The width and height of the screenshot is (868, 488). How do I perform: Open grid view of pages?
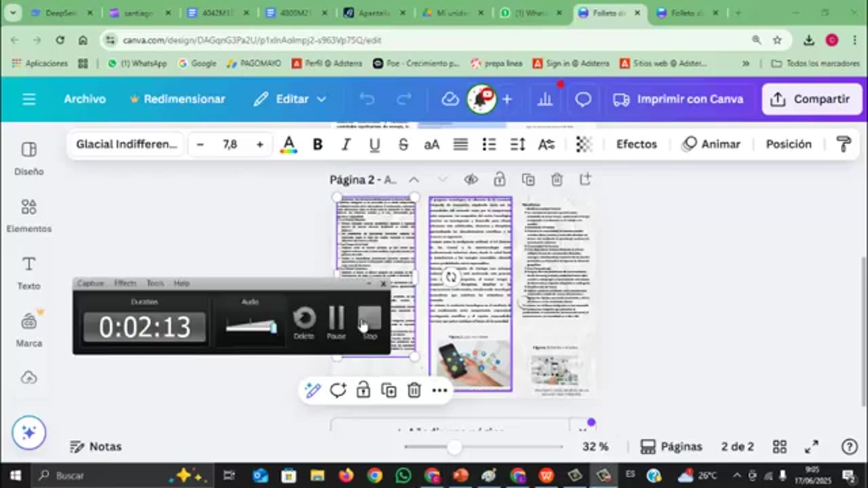tap(780, 447)
